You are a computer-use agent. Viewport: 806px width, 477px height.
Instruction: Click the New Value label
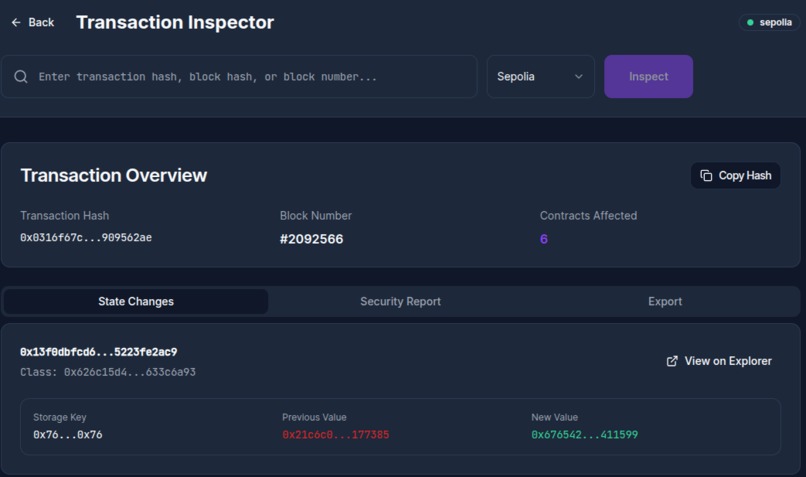[554, 417]
